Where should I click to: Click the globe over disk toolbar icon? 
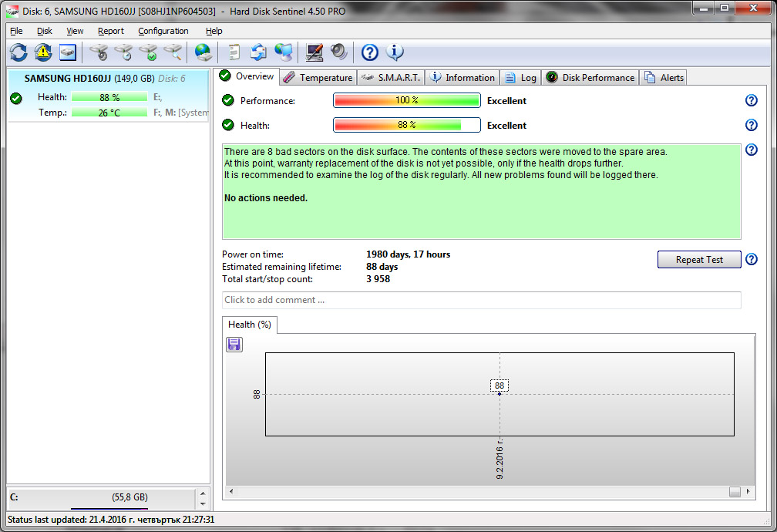pos(203,52)
